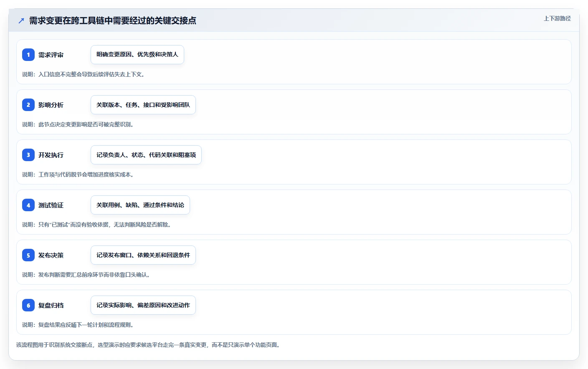Click the 记录负责人、状态、代码关联和阻塞项 box
The width and height of the screenshot is (588, 369).
coord(146,155)
